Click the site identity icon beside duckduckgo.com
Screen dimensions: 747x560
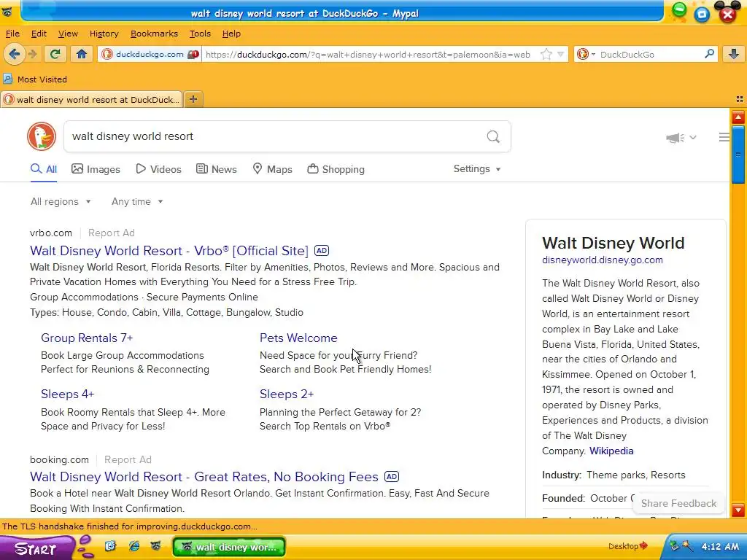[x=107, y=54]
